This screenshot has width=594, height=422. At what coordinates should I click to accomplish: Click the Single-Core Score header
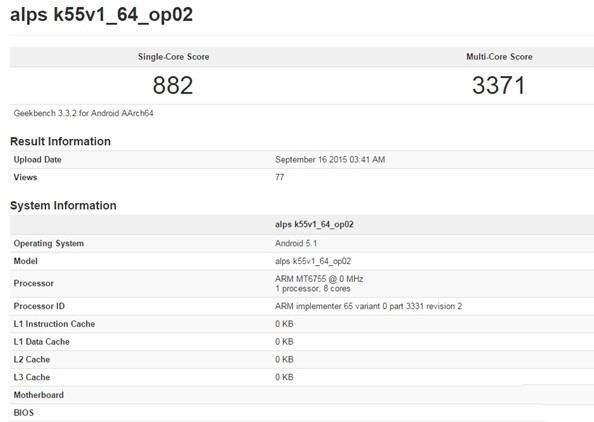tap(174, 57)
